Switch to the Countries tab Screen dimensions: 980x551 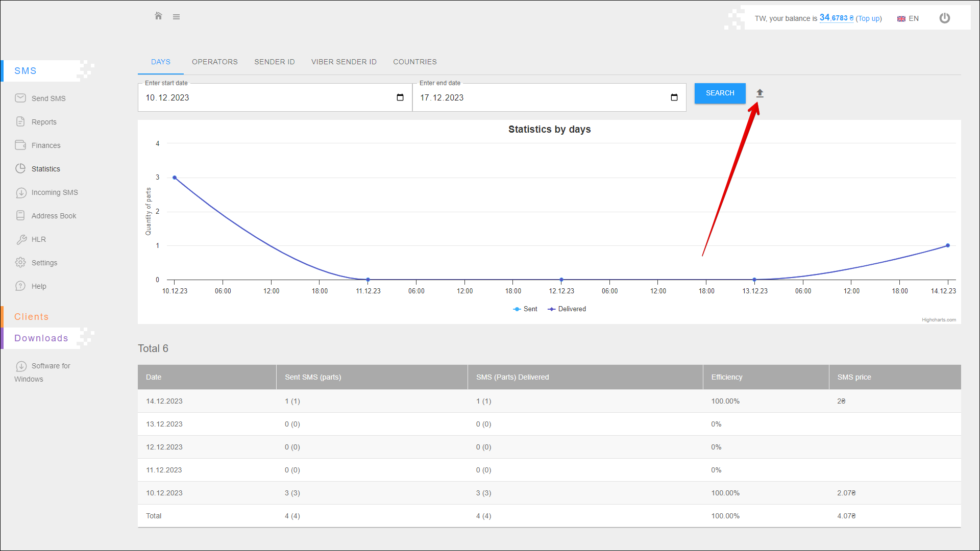414,62
